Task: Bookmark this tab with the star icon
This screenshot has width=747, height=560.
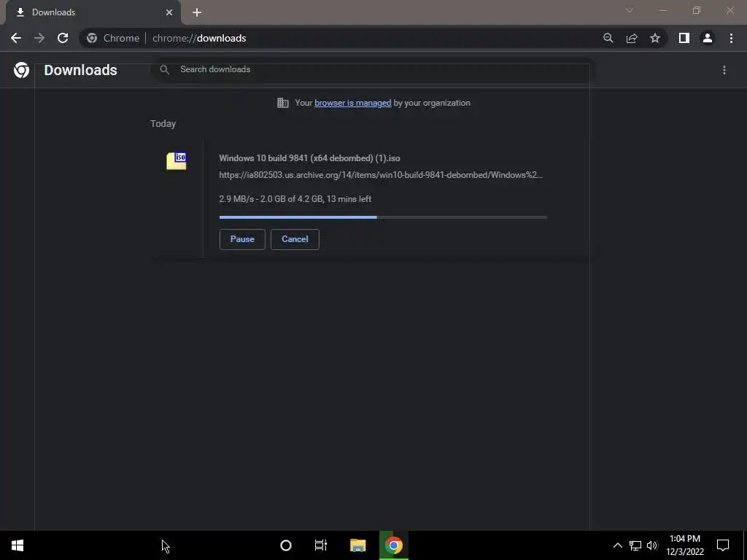Action: click(x=655, y=38)
